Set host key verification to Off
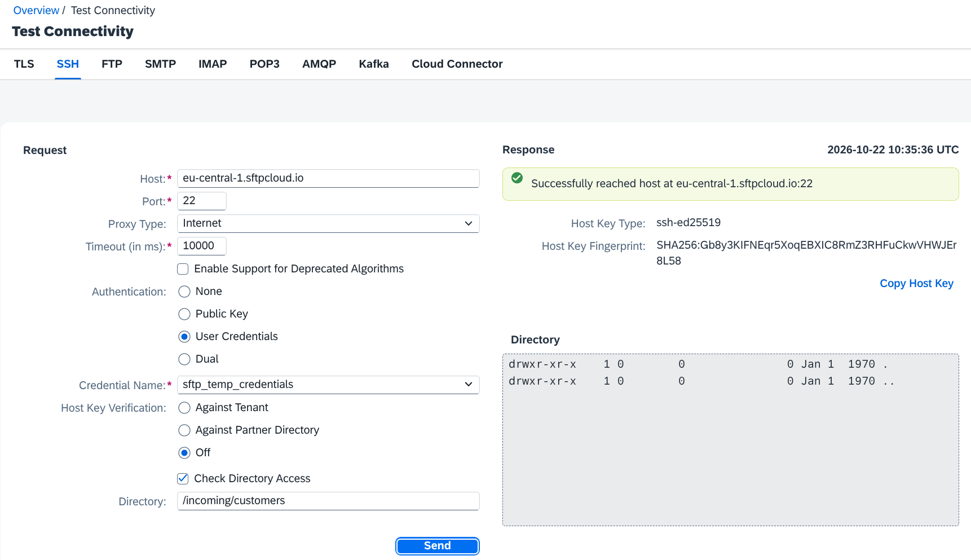Viewport: 971px width, 560px height. coord(184,453)
